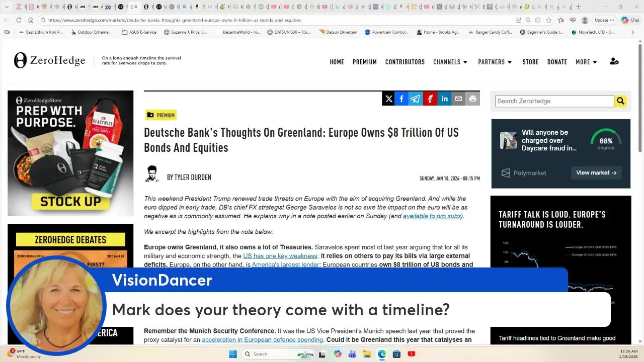
Task: Open the Tyler Durden author avatar
Action: click(x=152, y=173)
